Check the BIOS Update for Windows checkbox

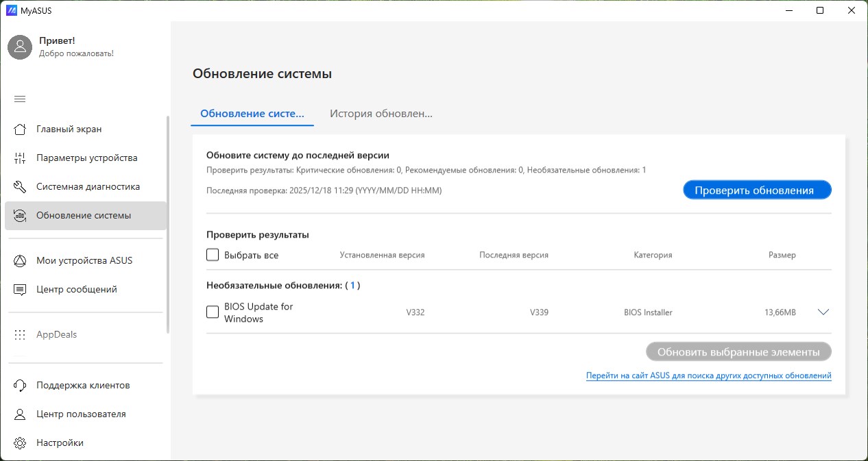coord(213,312)
